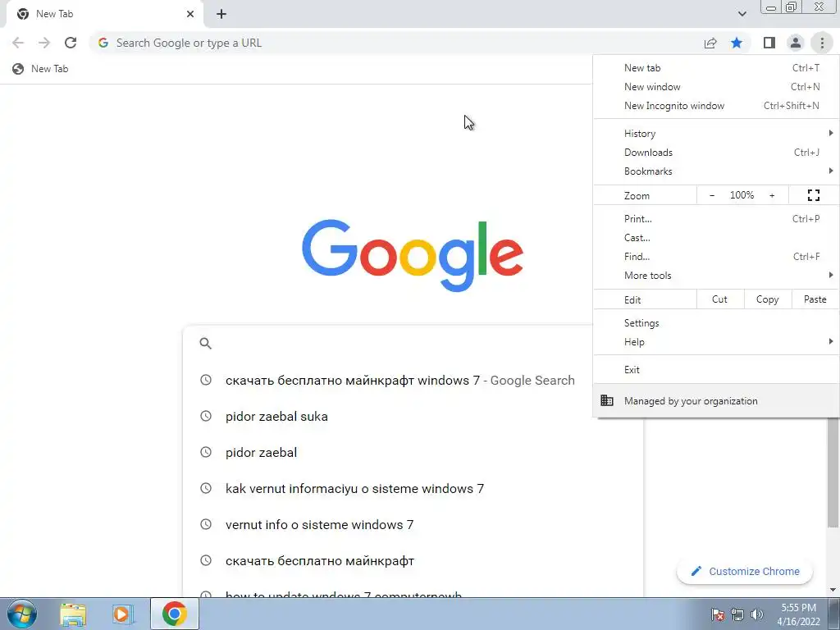Click the fullscreen icon in Zoom row
840x630 pixels.
(x=813, y=195)
